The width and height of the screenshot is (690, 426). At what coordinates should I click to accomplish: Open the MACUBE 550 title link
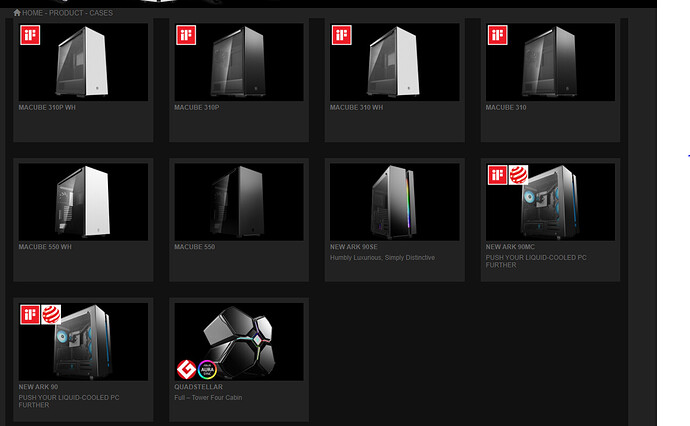tap(195, 247)
